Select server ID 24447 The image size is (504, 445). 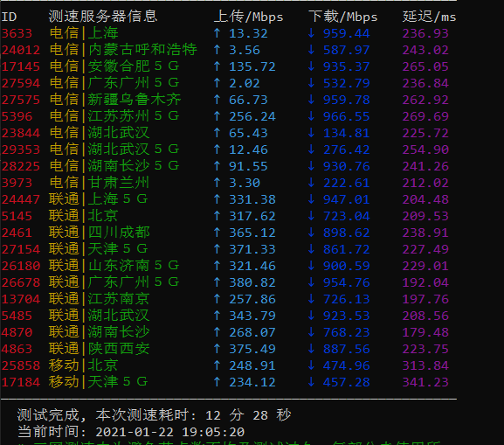[x=21, y=199]
